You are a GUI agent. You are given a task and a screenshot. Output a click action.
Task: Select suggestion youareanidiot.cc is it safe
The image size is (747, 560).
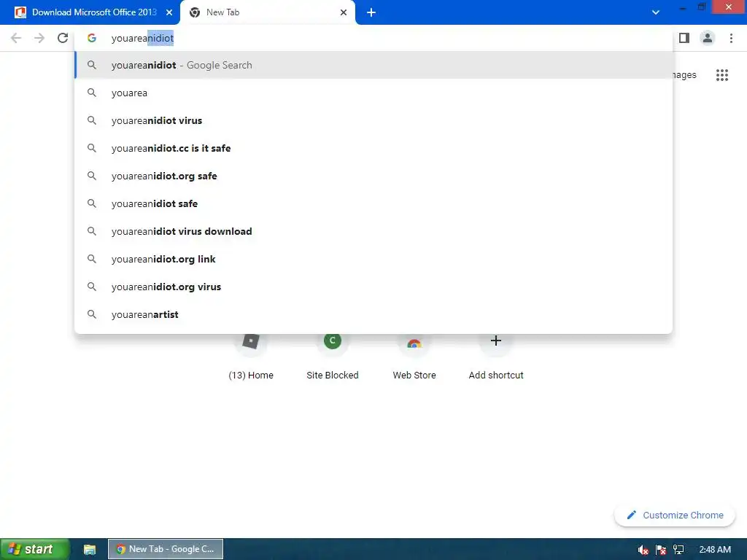[373, 148]
